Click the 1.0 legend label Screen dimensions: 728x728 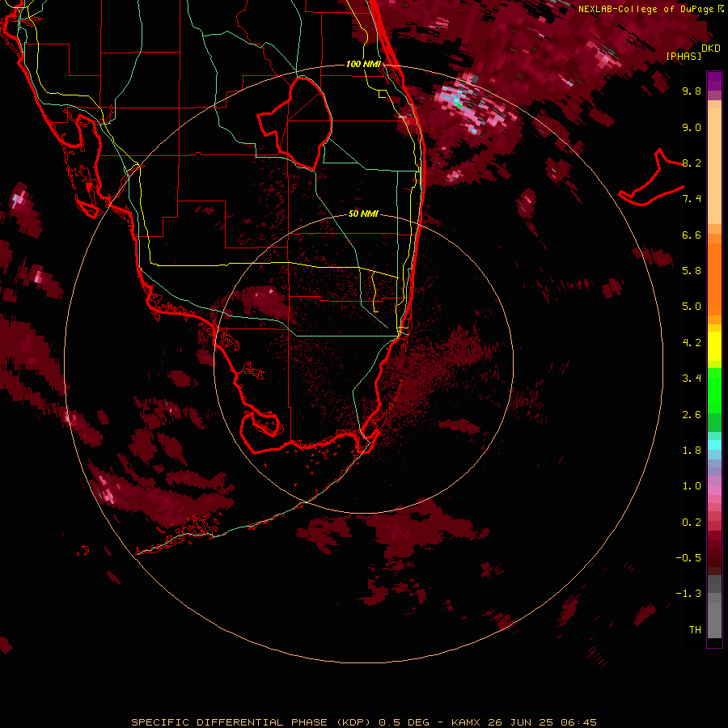coord(692,486)
